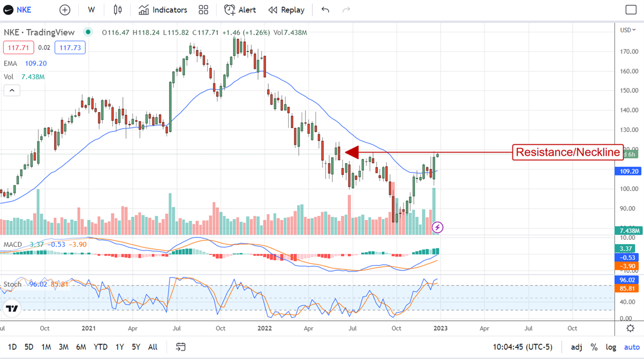The height and width of the screenshot is (359, 644).
Task: Click the Indicators button
Action: click(163, 10)
